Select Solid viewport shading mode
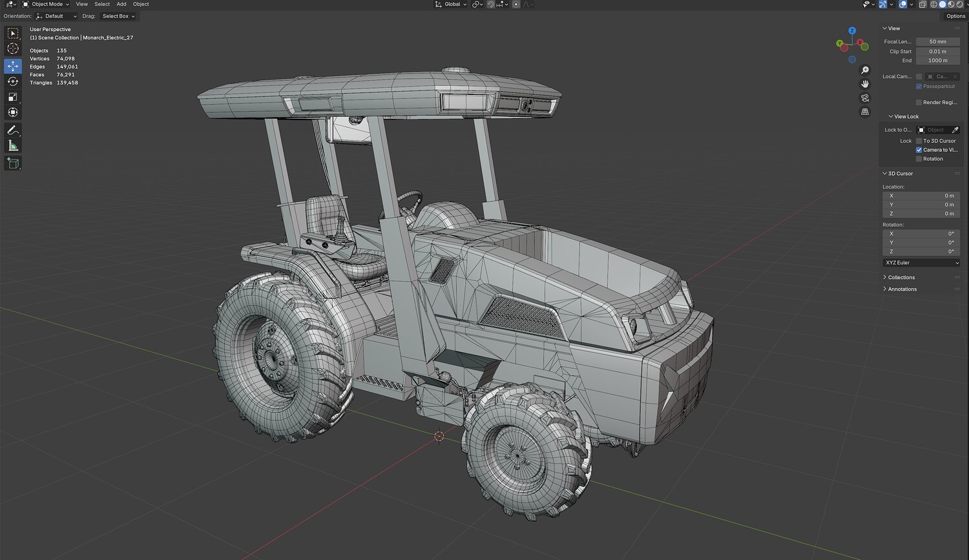This screenshot has width=969, height=560. pyautogui.click(x=943, y=5)
